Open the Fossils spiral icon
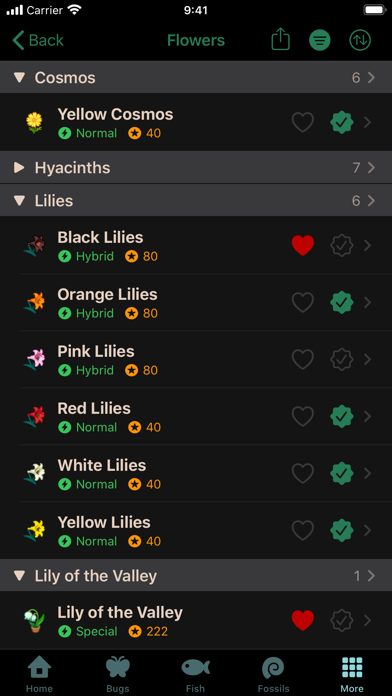Screen dimensions: 392x696 pyautogui.click(x=273, y=667)
